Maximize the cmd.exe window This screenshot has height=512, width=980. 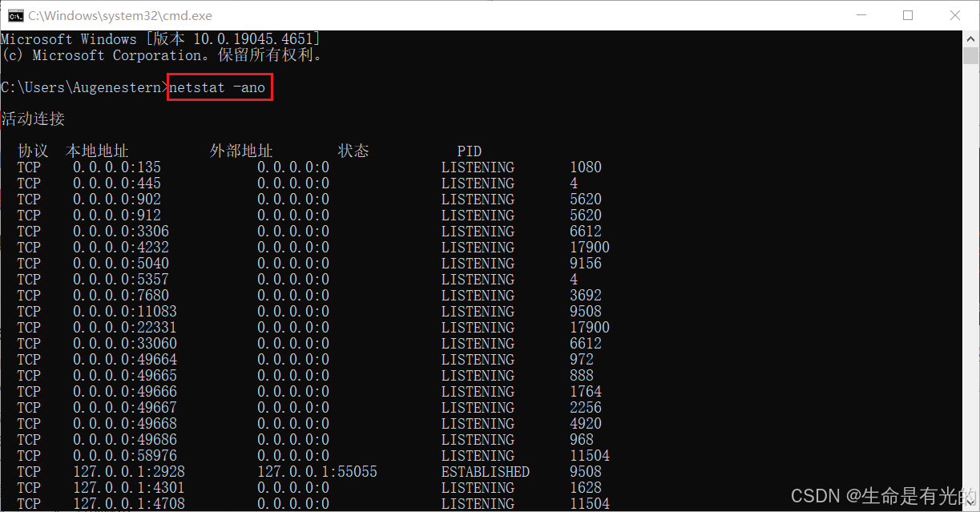click(x=908, y=15)
